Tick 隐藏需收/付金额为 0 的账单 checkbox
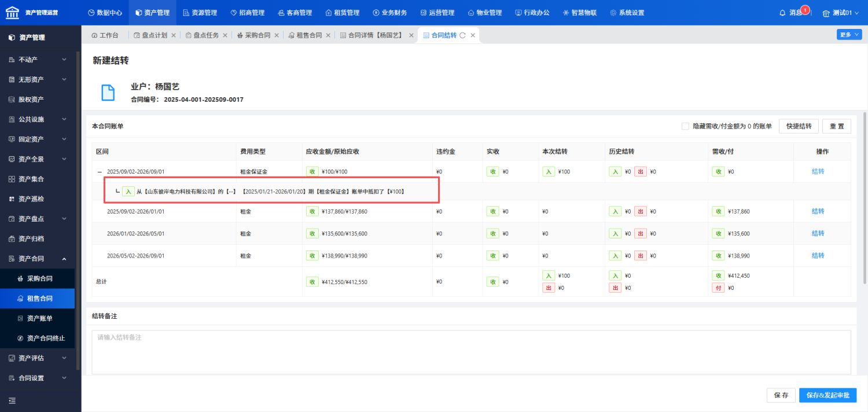Image resolution: width=868 pixels, height=412 pixels. 685,126
